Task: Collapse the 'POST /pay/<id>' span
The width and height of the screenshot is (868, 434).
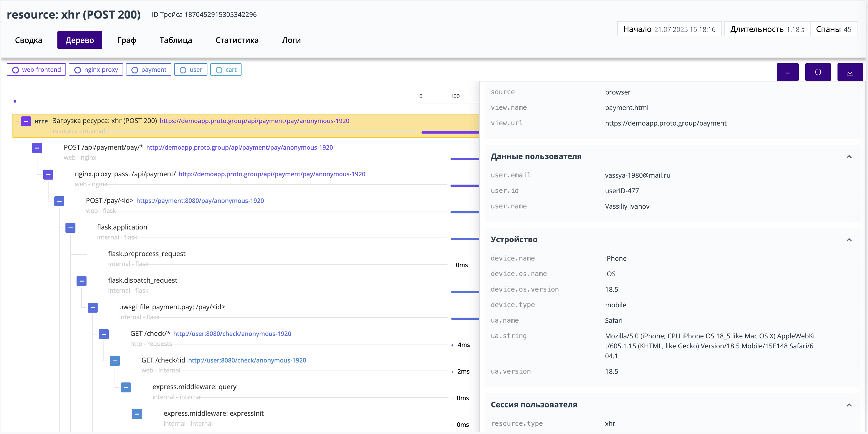Action: [x=59, y=201]
